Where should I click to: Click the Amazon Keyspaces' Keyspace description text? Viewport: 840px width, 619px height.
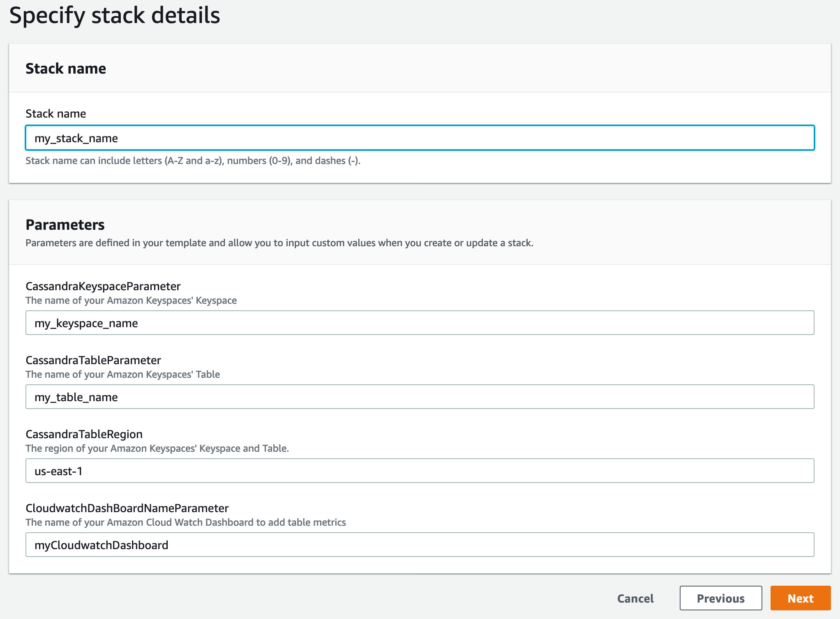(x=131, y=300)
